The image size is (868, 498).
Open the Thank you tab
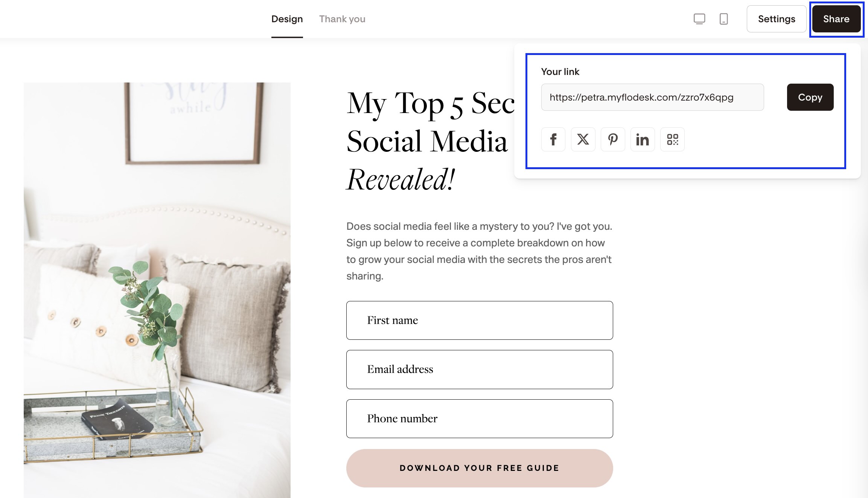click(x=342, y=19)
